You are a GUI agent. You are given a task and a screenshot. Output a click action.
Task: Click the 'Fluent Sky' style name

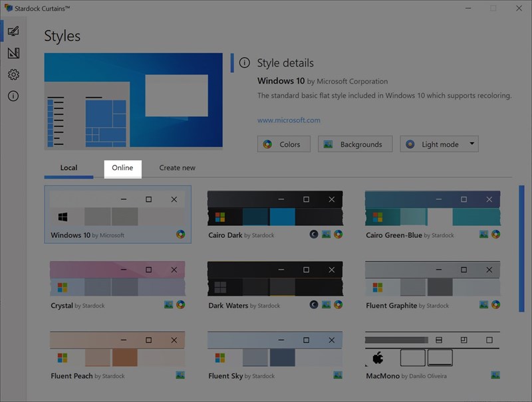click(225, 376)
